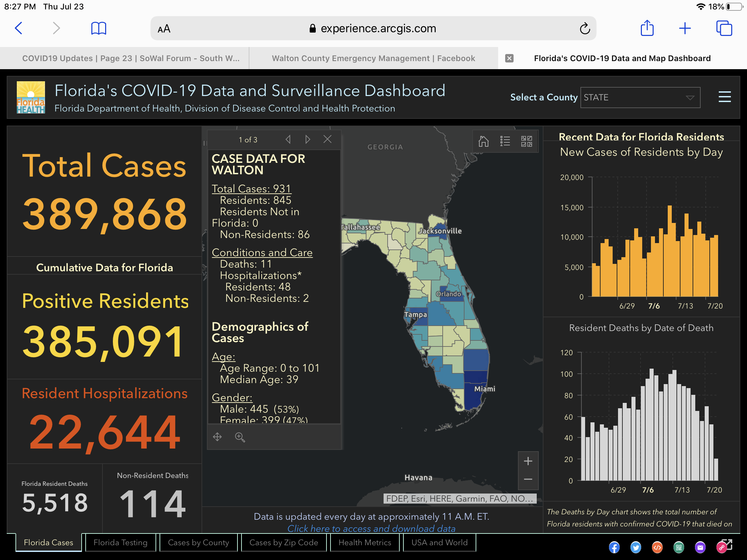This screenshot has height=560, width=747.
Task: Close the Florida's COVID-19 Data tab
Action: (x=509, y=58)
